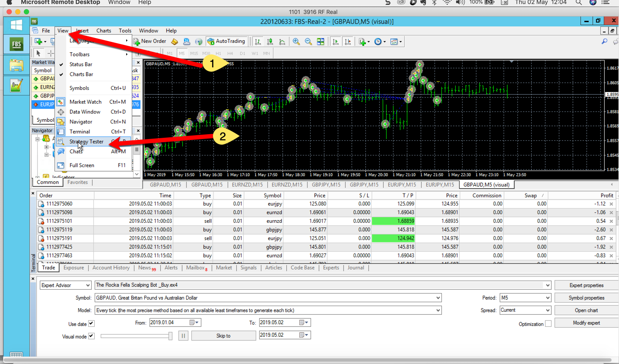Open the Period M5 dropdown
The height and width of the screenshot is (364, 619).
pos(525,298)
